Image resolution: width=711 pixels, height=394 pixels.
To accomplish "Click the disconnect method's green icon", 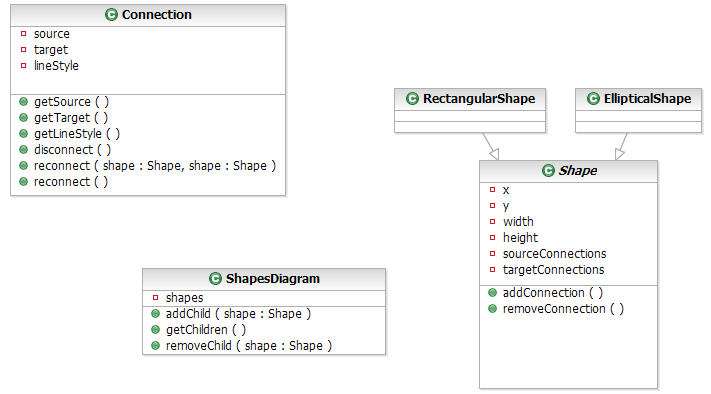I will coord(24,150).
